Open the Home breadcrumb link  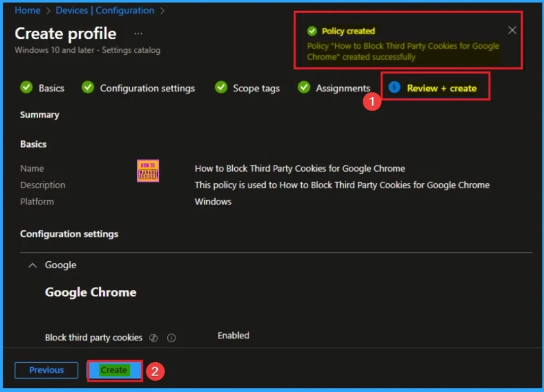pyautogui.click(x=28, y=11)
